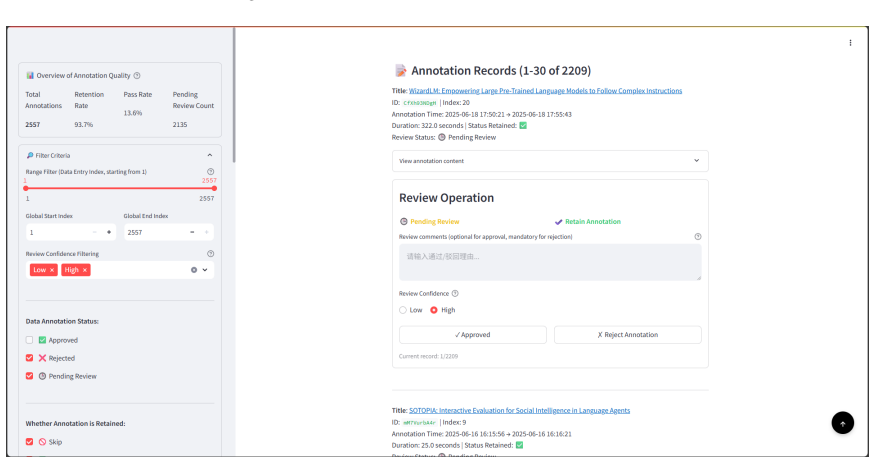The image size is (875, 463).
Task: Click the scroll-to-top arrow button
Action: 843,423
